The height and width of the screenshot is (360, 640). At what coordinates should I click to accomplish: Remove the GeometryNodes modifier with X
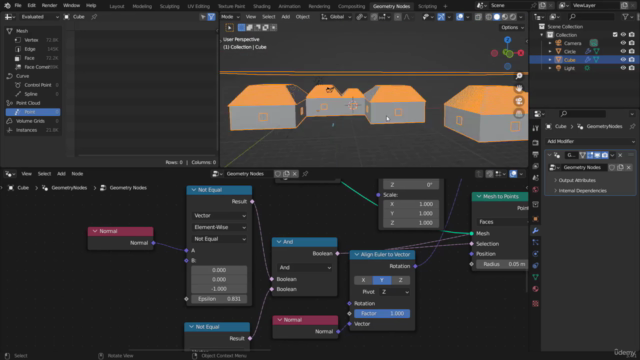pos(620,155)
